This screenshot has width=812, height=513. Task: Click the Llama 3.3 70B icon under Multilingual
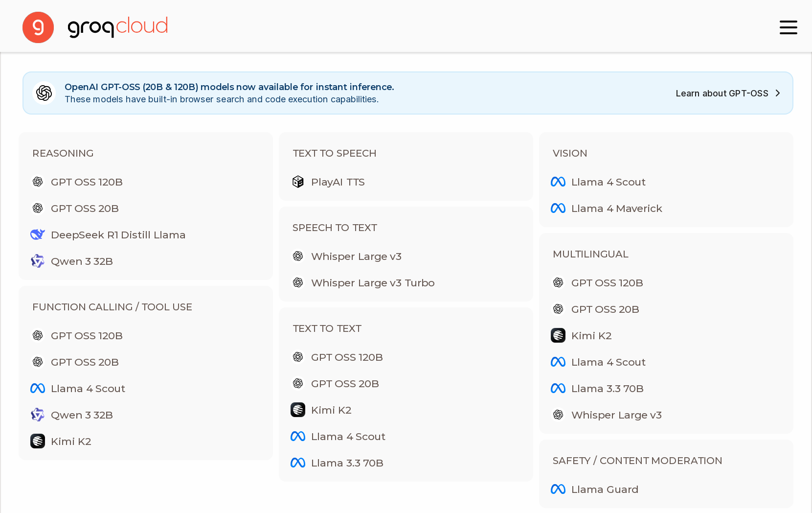point(558,389)
